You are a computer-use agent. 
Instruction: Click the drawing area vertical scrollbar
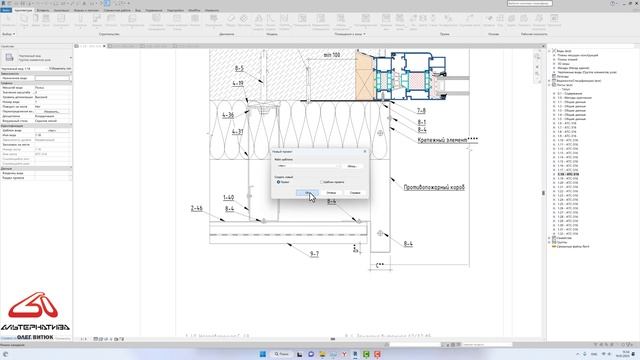[x=543, y=193]
